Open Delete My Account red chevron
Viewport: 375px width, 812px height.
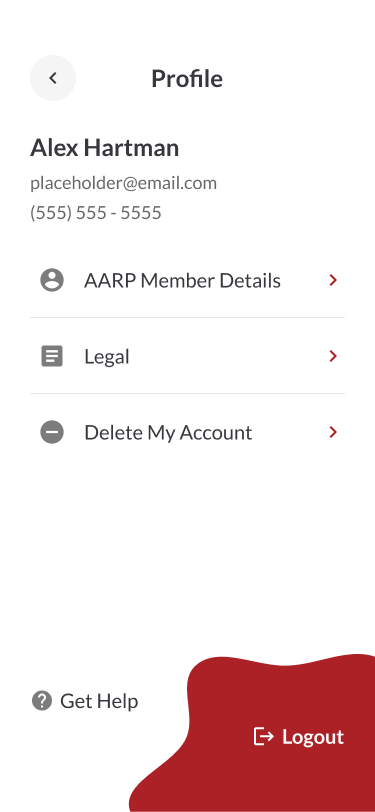(x=333, y=432)
